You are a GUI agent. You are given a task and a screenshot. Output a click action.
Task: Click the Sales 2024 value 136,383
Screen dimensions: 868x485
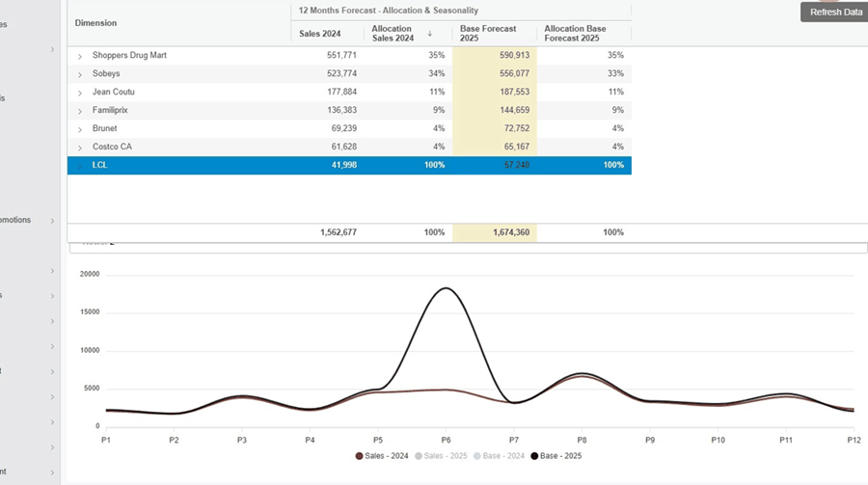click(341, 110)
